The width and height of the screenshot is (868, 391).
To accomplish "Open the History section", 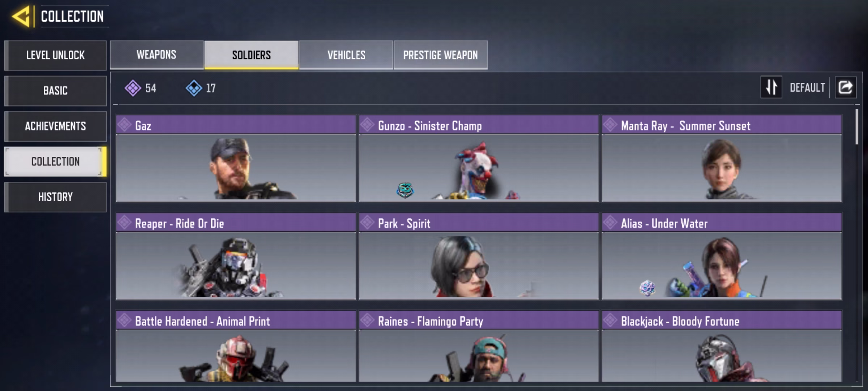I will point(55,197).
